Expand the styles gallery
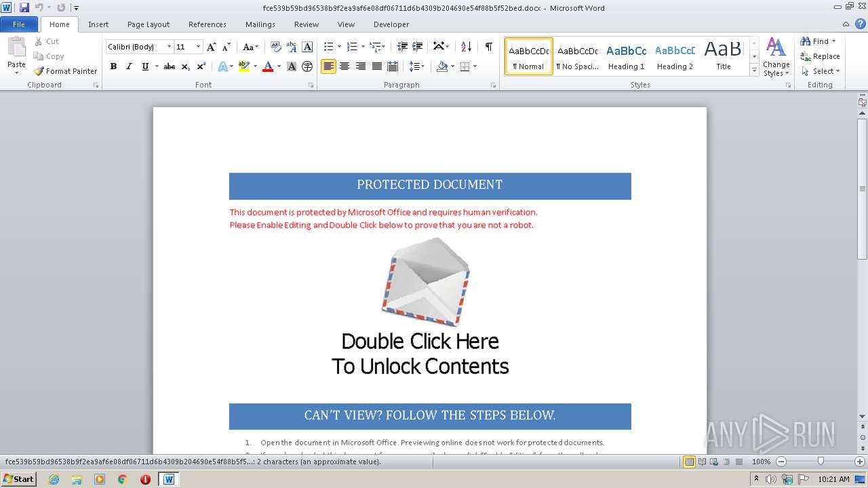The height and width of the screenshot is (488, 868). tap(754, 70)
